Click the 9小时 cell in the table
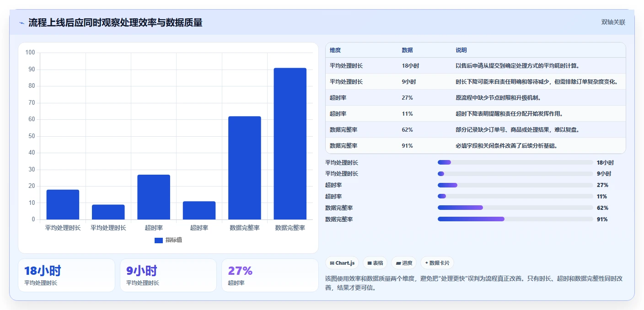The height and width of the screenshot is (310, 644). [409, 82]
